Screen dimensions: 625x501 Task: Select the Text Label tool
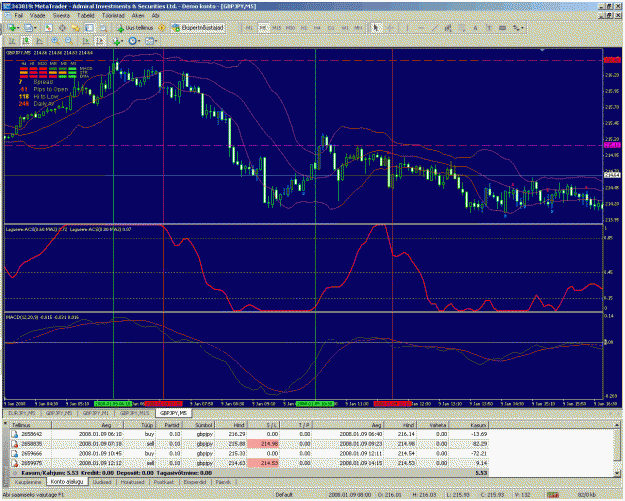(489, 28)
